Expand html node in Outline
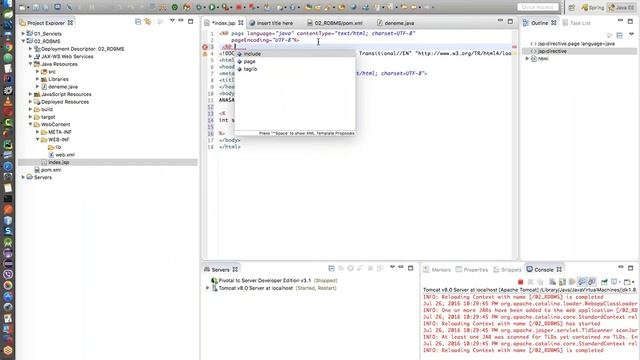640x360 pixels. tap(527, 58)
